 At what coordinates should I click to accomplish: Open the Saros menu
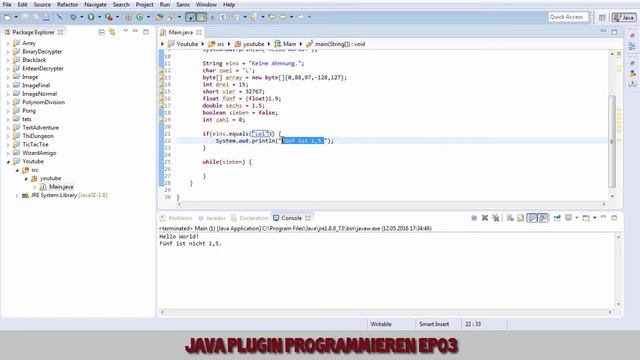click(x=182, y=4)
